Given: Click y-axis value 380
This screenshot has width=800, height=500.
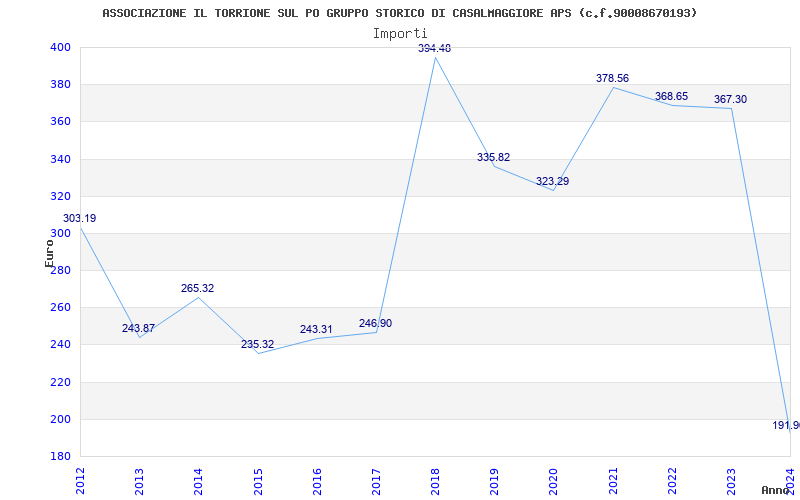Looking at the screenshot, I should tap(60, 85).
